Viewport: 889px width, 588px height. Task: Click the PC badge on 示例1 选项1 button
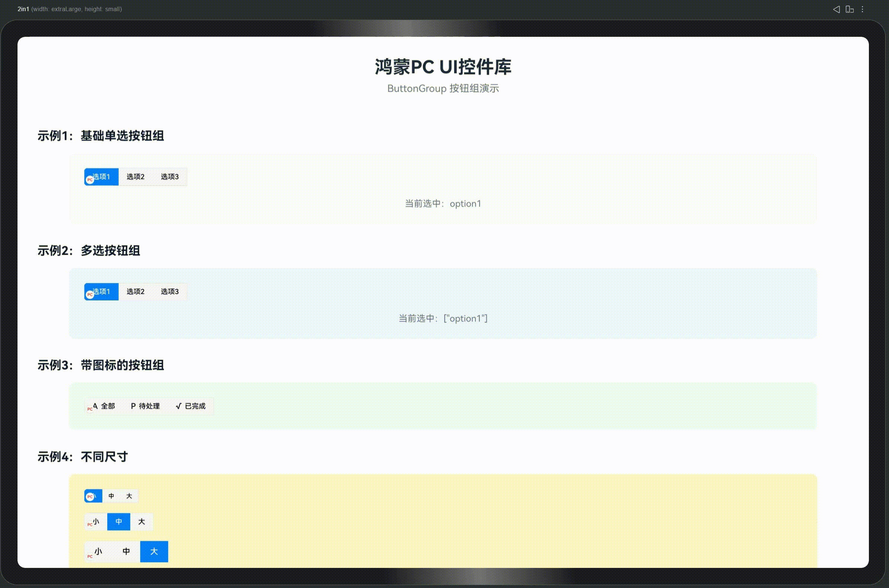tap(89, 180)
